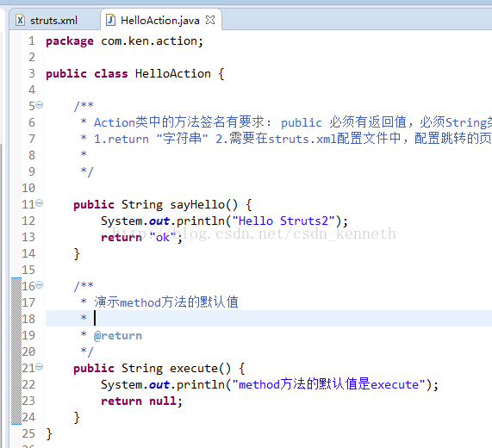492x448 pixels.
Task: Click the "ok" return string
Action: pyautogui.click(x=163, y=238)
